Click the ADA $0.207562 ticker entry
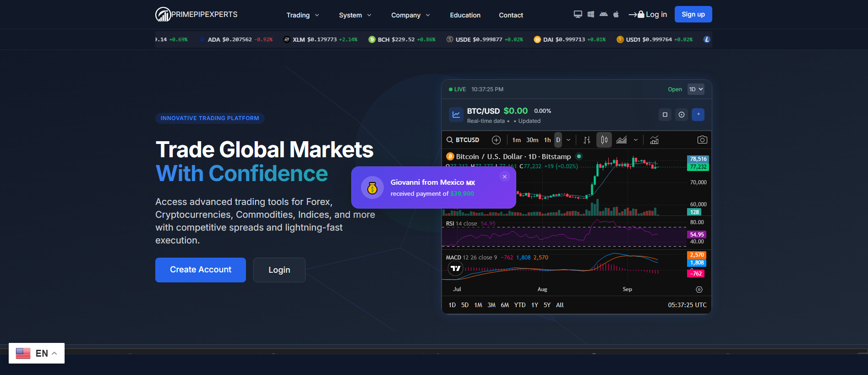 point(236,39)
